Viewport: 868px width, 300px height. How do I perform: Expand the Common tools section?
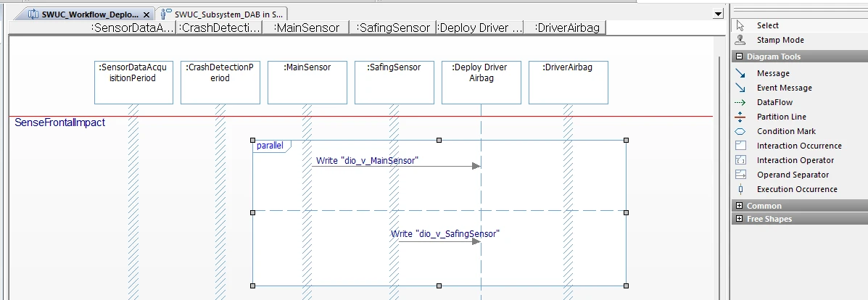click(740, 206)
